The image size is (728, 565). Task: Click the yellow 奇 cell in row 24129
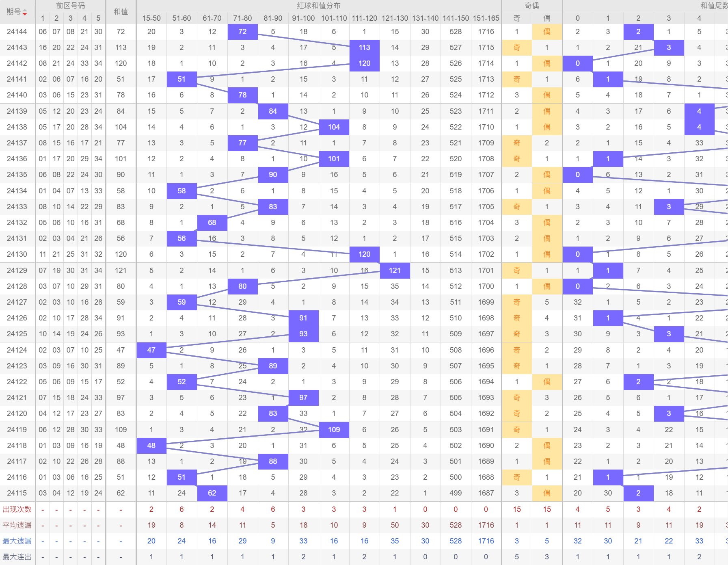(x=517, y=271)
